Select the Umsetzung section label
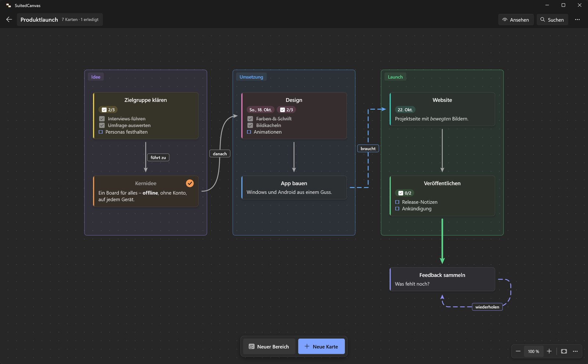Screen dimensions: 588x364 251,77
